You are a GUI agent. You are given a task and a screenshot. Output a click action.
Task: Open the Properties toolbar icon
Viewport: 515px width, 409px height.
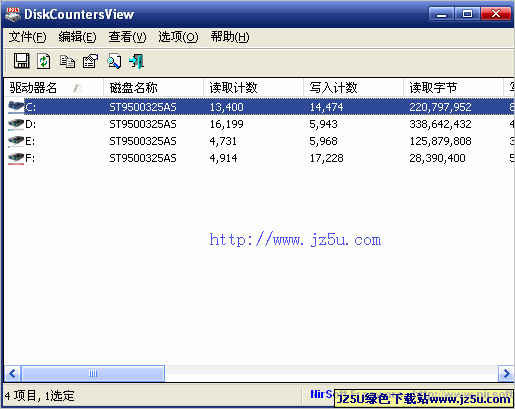click(x=90, y=61)
